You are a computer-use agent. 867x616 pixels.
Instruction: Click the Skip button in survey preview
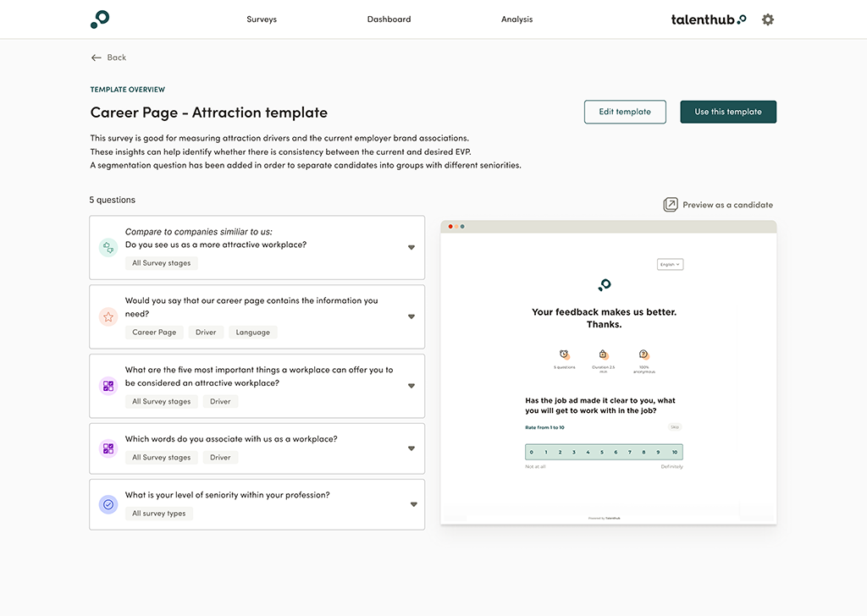click(675, 427)
